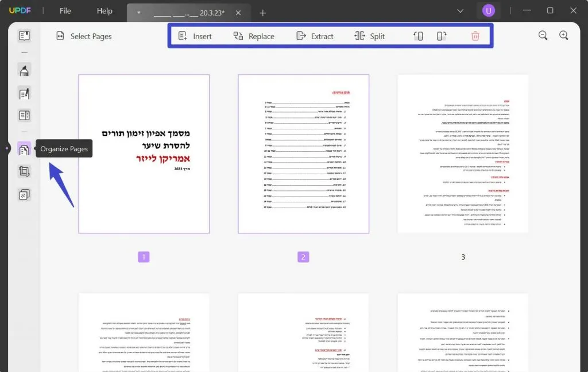The image size is (588, 372).
Task: Open the Prepare Form tool in sidebar
Action: click(x=24, y=115)
